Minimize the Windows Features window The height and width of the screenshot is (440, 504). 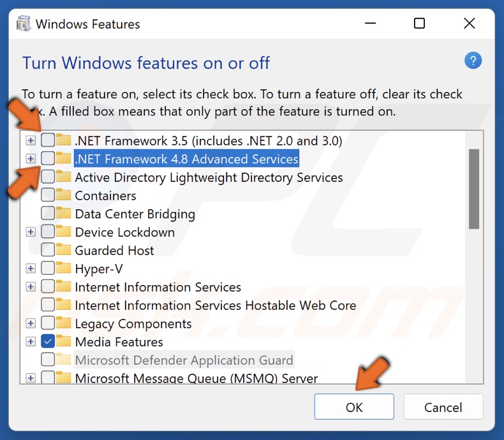[370, 24]
